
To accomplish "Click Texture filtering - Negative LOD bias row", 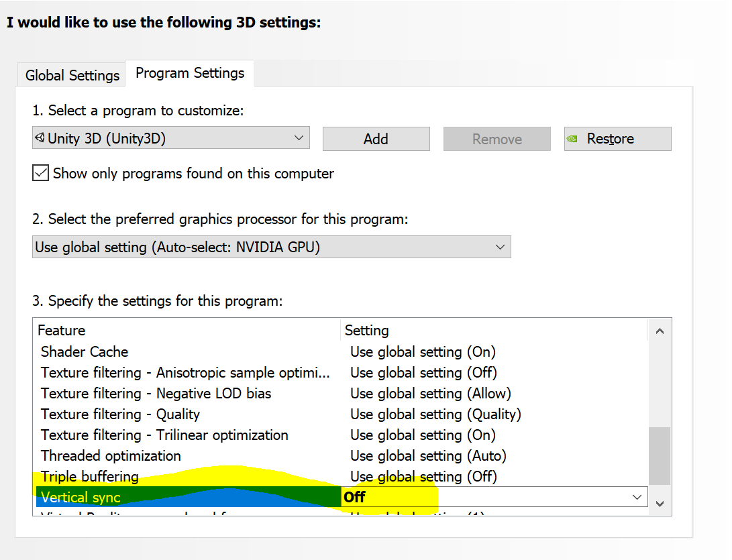I will pos(156,393).
